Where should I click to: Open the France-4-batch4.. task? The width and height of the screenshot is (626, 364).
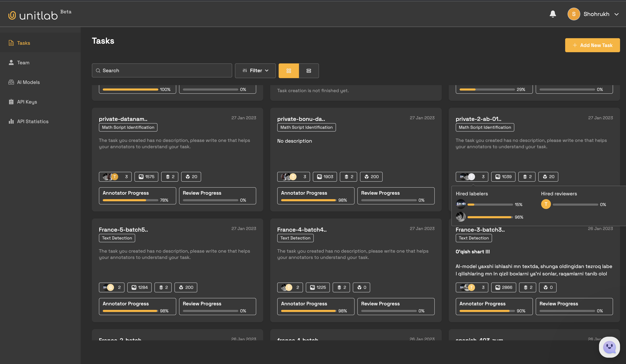coord(302,229)
